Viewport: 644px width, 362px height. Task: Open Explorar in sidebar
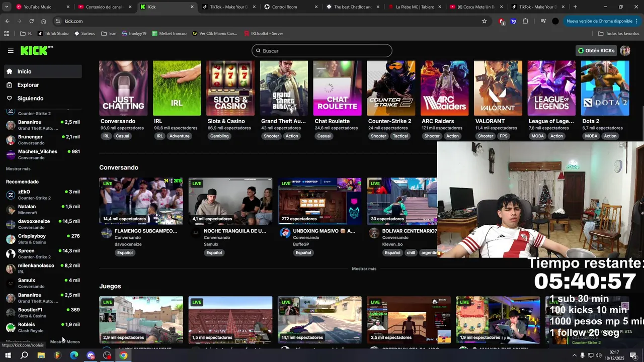coord(42,85)
